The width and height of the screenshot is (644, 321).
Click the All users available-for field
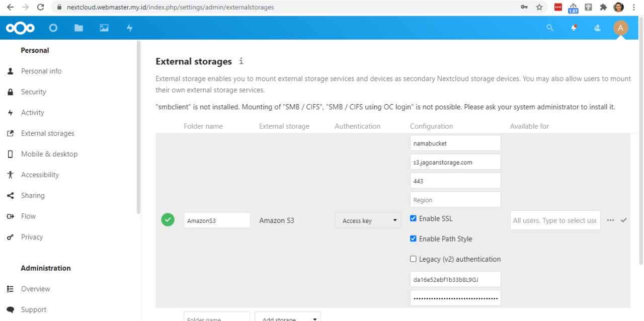point(555,220)
